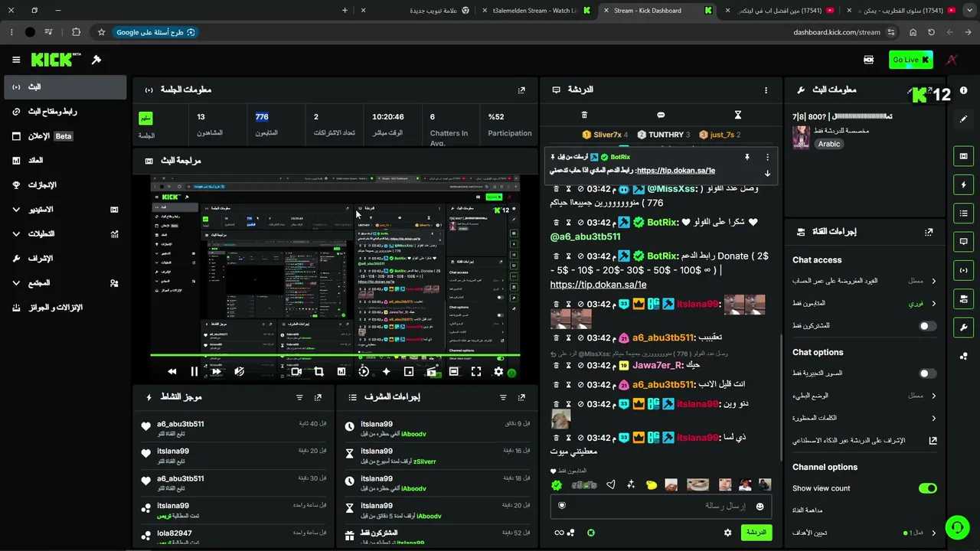Toggle الصور التعبيرية فقط emote-only switch
980x551 pixels.
[927, 373]
